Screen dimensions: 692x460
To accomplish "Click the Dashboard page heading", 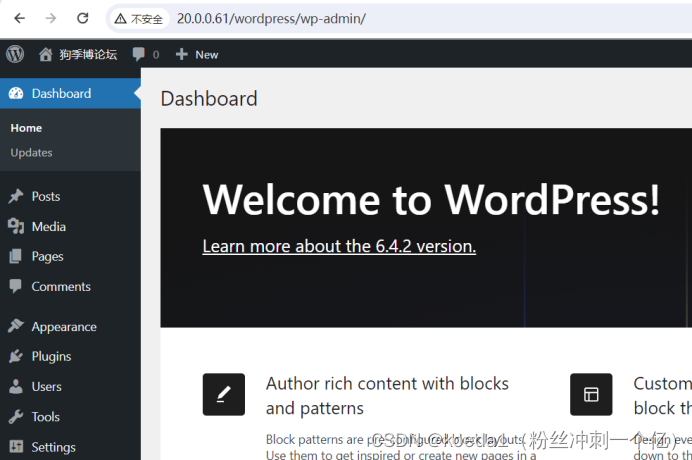I will click(x=209, y=98).
